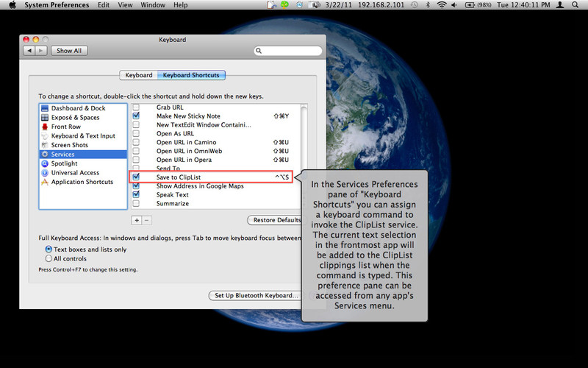Image resolution: width=588 pixels, height=368 pixels.
Task: Click the menu bar clock
Action: point(523,5)
